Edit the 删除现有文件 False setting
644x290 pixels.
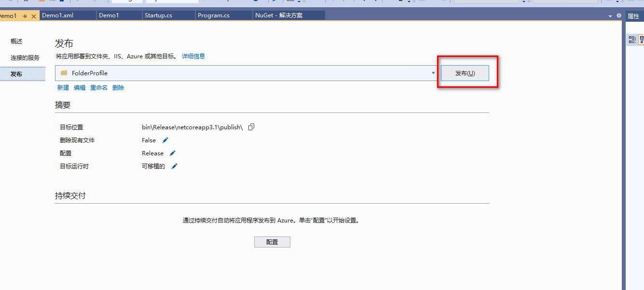coord(165,140)
